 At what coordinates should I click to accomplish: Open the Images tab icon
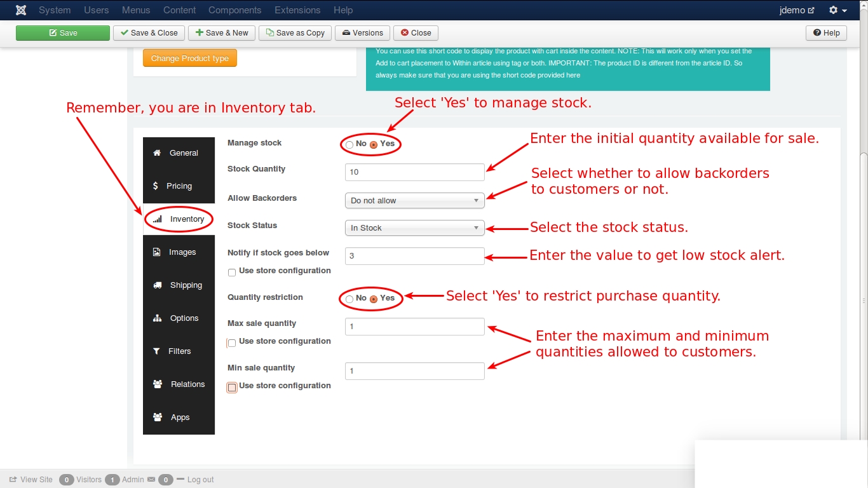157,252
